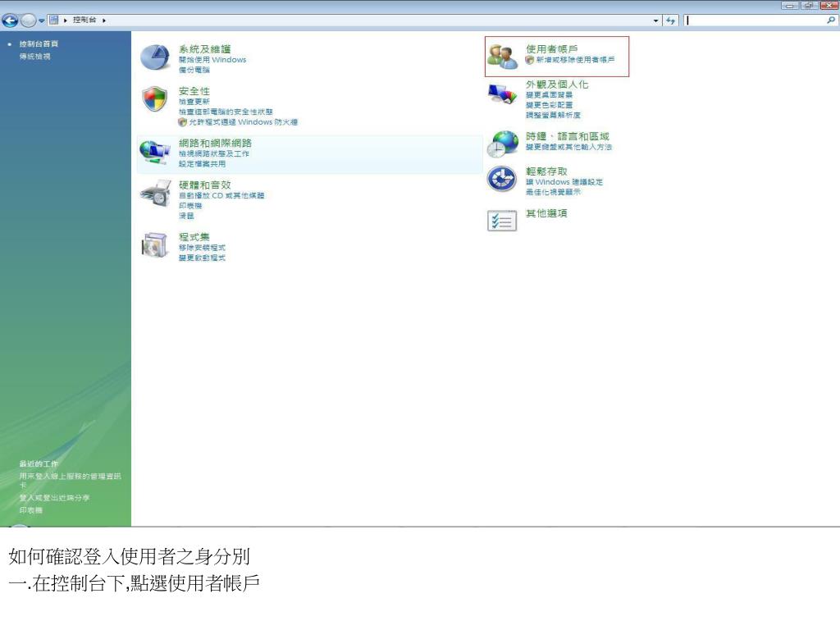Image resolution: width=840 pixels, height=630 pixels.
Task: Click the 設定檔案共用 link
Action: click(202, 164)
